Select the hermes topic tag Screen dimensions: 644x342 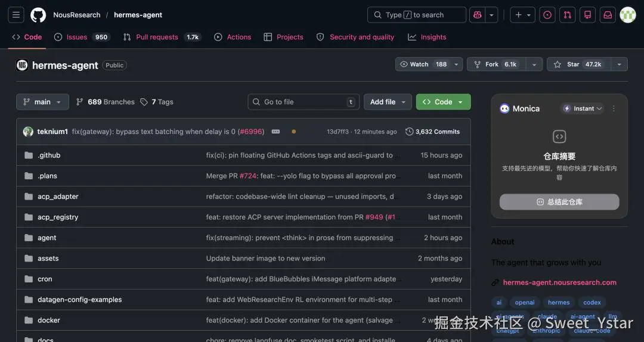559,303
